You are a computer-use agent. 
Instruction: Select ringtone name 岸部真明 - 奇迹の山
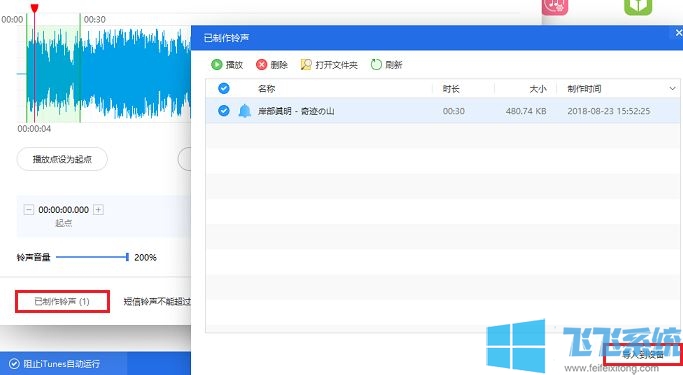point(296,111)
